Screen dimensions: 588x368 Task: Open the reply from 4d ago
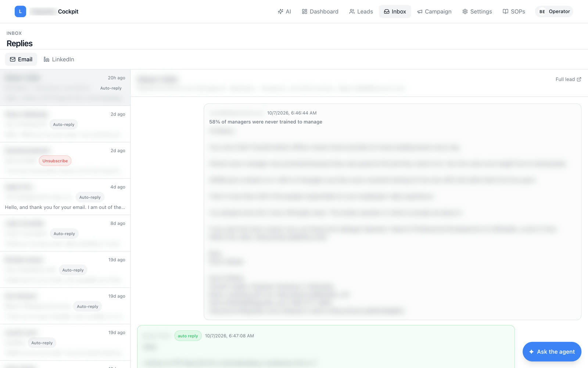click(65, 197)
